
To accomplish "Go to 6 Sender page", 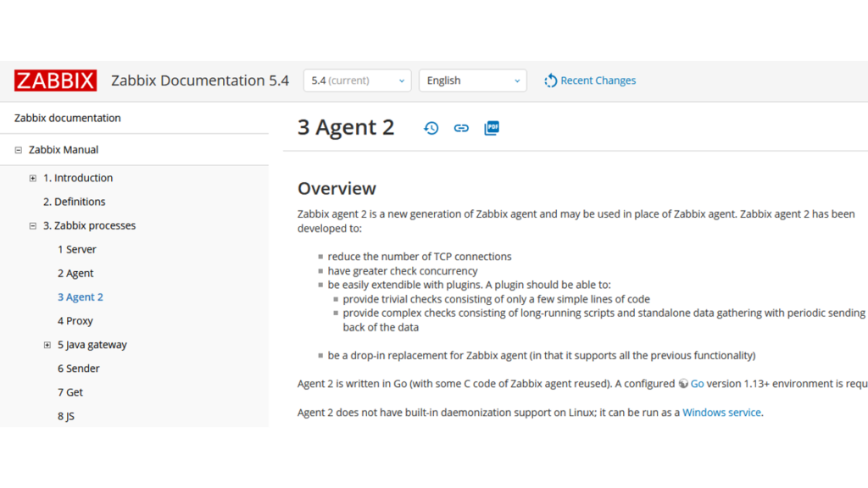I will click(x=78, y=369).
